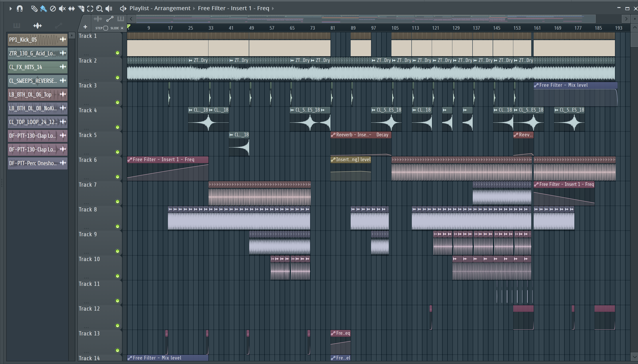Select the Zoom magnifier tool

click(x=99, y=9)
